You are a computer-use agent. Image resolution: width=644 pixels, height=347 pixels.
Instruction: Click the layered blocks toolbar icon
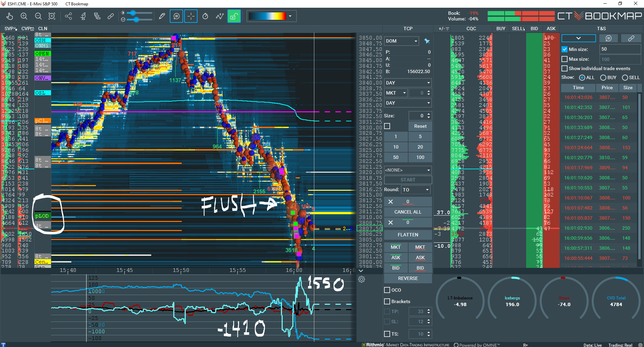(x=97, y=16)
